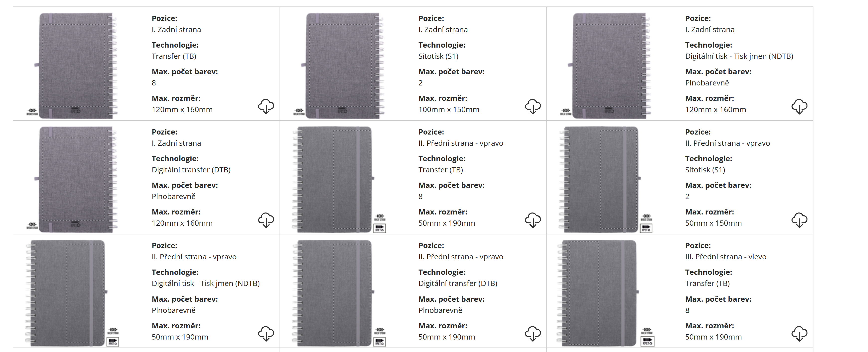
Task: Open notebook image for III. Přední strana - vlevo
Action: coord(606,293)
